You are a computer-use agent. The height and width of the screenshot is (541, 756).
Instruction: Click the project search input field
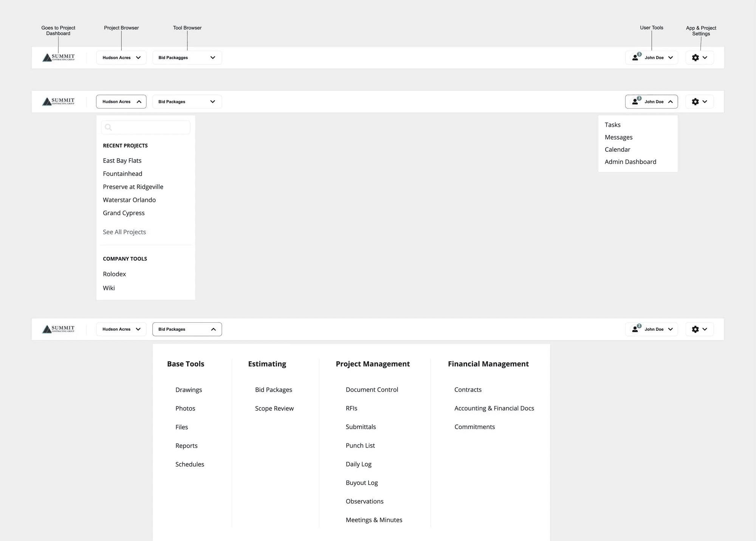pyautogui.click(x=151, y=127)
